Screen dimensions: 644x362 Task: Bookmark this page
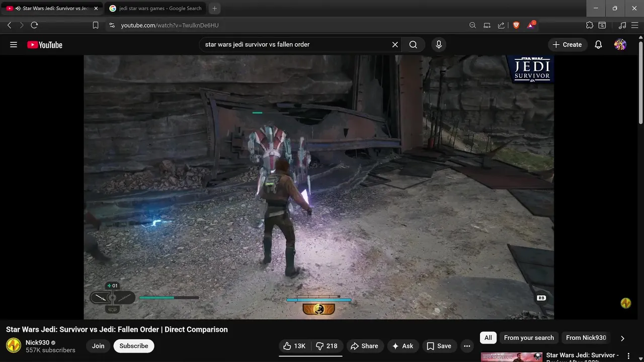[96, 25]
